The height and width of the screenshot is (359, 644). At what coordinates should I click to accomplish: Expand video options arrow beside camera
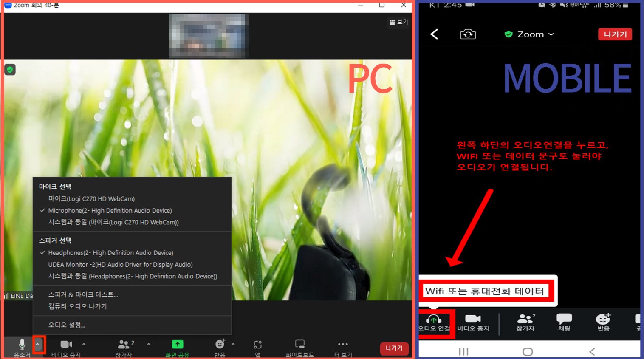pyautogui.click(x=84, y=345)
